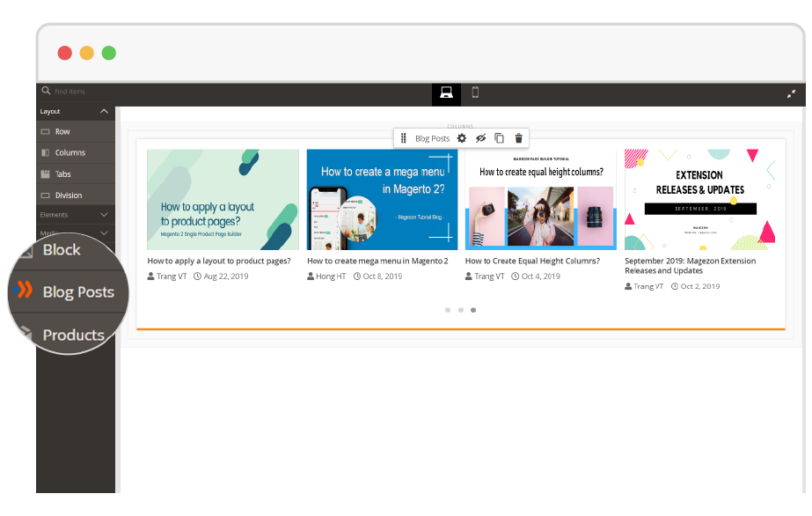Collapse the Layout section
This screenshot has height=516, width=812.
(x=104, y=112)
